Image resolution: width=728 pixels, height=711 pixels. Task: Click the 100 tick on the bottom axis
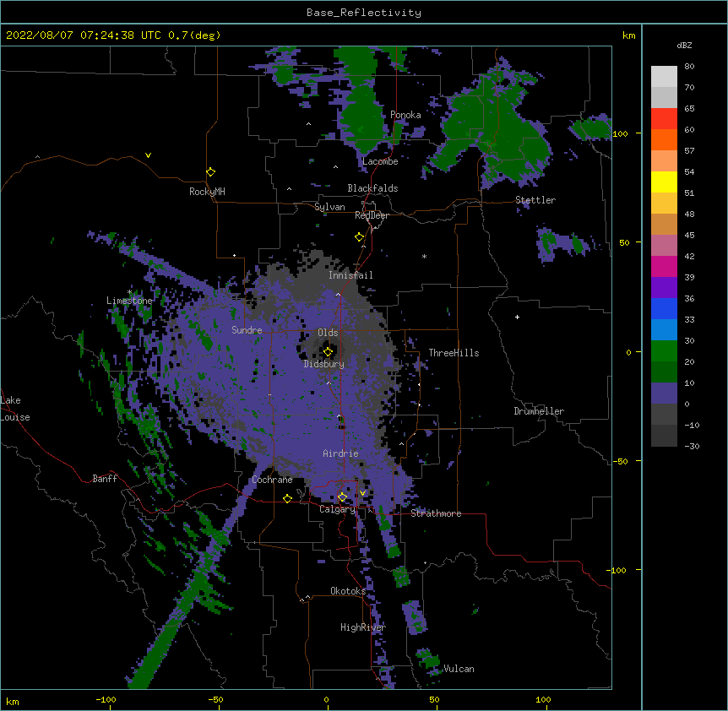coord(543,699)
